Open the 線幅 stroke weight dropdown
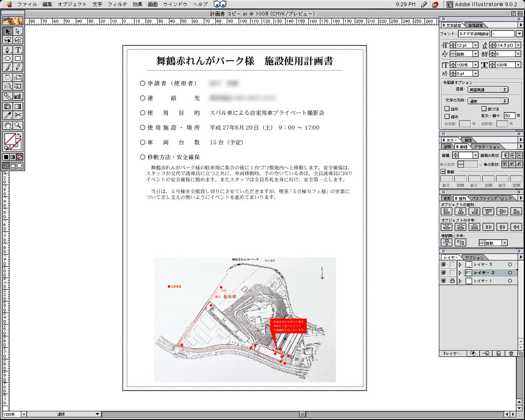The width and height of the screenshot is (525, 420). coord(475,155)
